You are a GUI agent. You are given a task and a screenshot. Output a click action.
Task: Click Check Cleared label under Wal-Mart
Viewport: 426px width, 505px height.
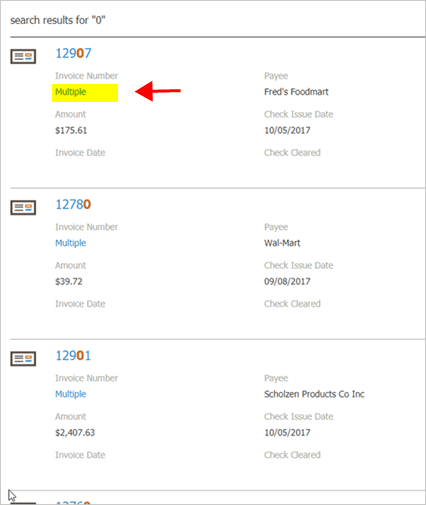292,304
